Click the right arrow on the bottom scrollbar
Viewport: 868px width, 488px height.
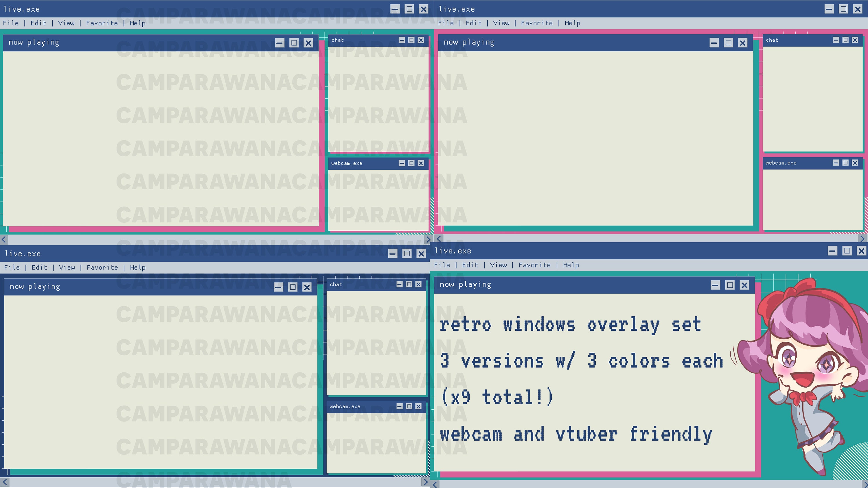pyautogui.click(x=426, y=482)
